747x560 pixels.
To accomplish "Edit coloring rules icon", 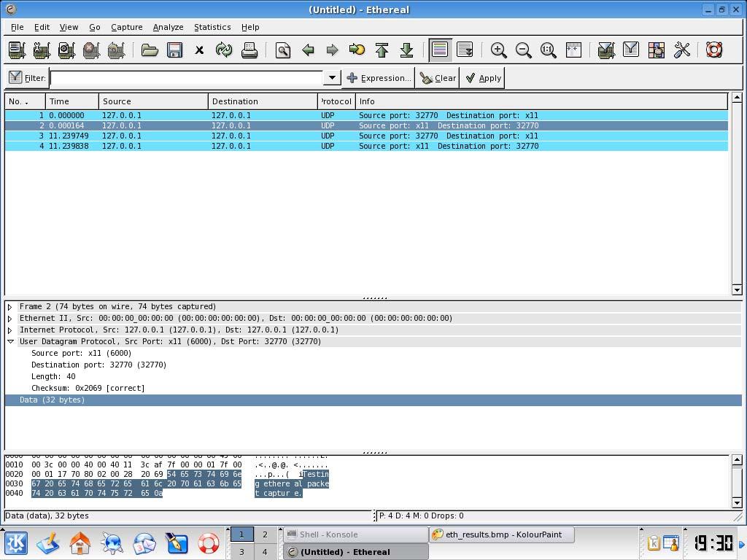I will click(656, 50).
